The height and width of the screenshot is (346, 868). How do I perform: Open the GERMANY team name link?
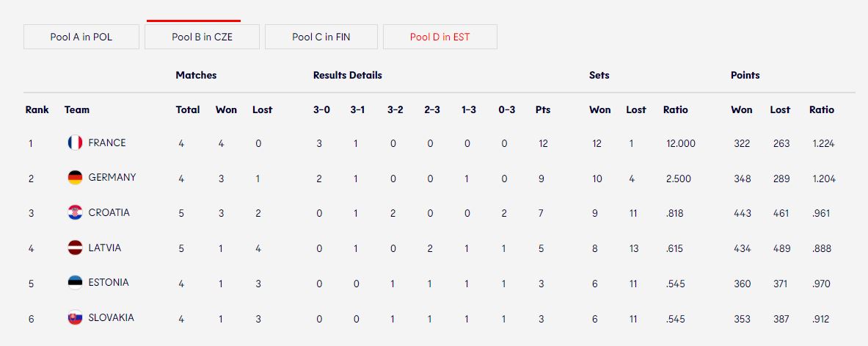point(112,178)
